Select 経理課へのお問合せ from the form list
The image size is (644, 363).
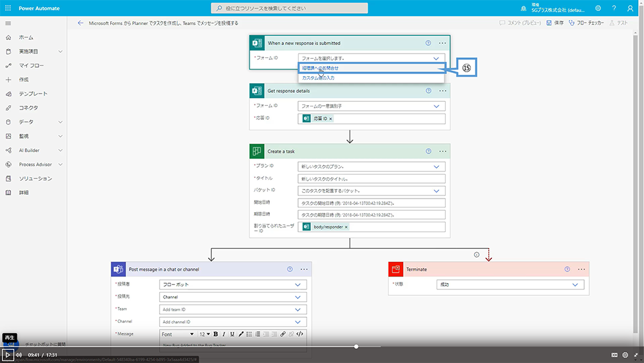(x=320, y=68)
